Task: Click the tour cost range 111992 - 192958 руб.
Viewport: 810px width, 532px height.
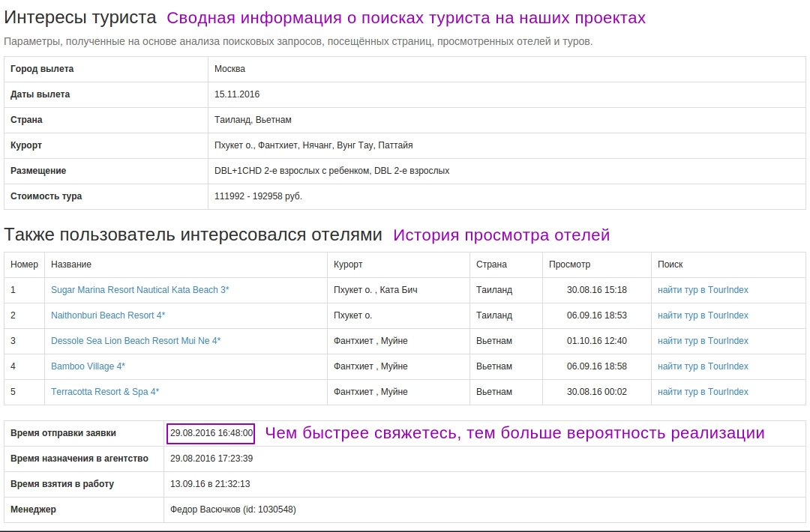Action: [x=258, y=196]
